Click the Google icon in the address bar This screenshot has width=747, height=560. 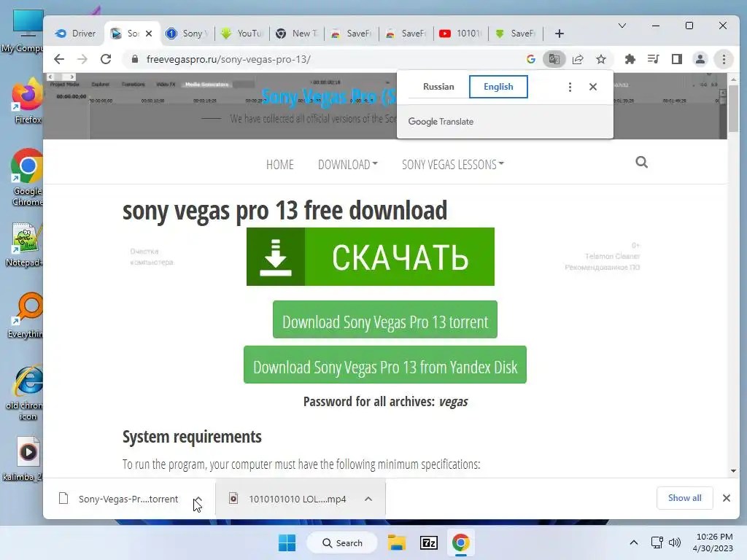pos(531,59)
